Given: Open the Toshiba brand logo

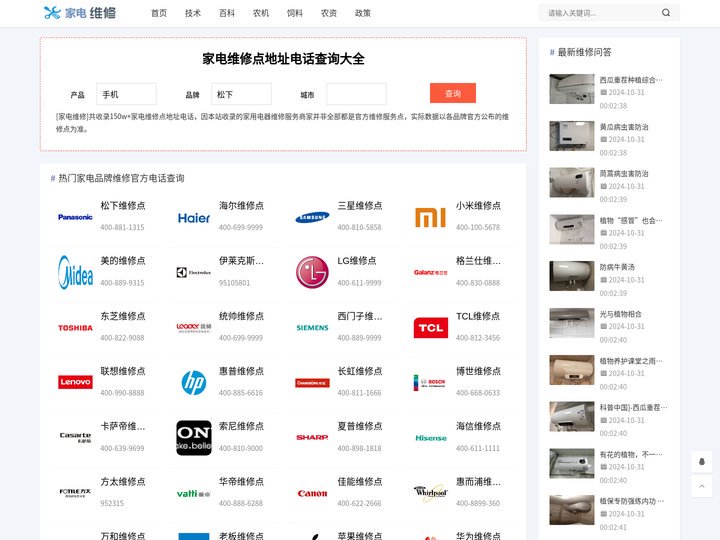Looking at the screenshot, I should click(x=75, y=328).
